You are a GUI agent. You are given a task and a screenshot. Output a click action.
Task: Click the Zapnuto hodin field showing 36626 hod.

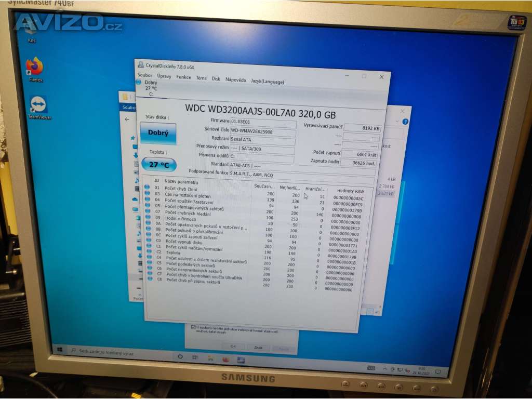[358, 163]
